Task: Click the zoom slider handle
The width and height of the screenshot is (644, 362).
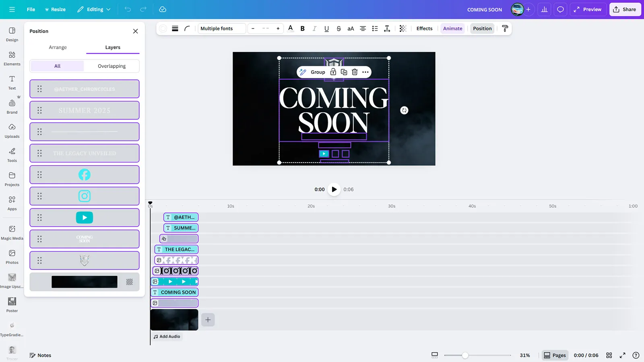Action: (x=465, y=355)
